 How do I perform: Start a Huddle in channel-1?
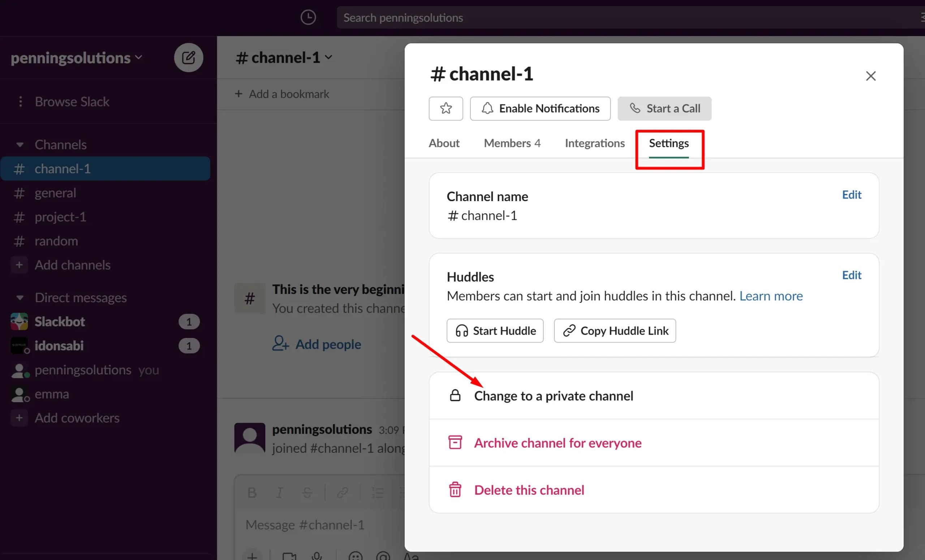[x=495, y=330]
